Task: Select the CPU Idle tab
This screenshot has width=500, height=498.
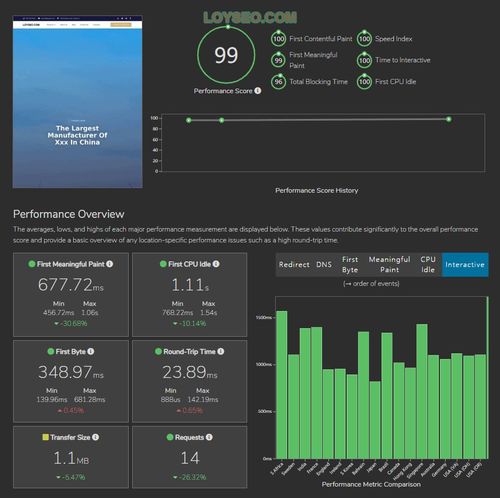Action: (428, 265)
